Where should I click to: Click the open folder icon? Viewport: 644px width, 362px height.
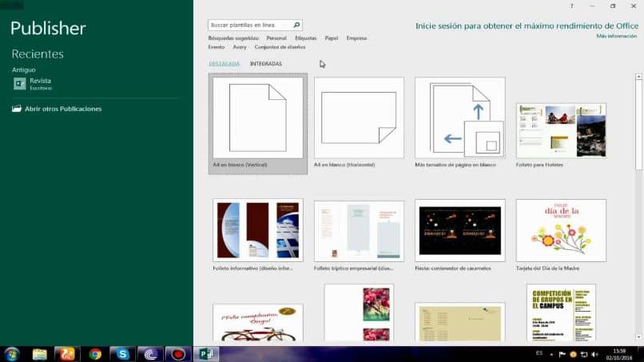(x=17, y=109)
